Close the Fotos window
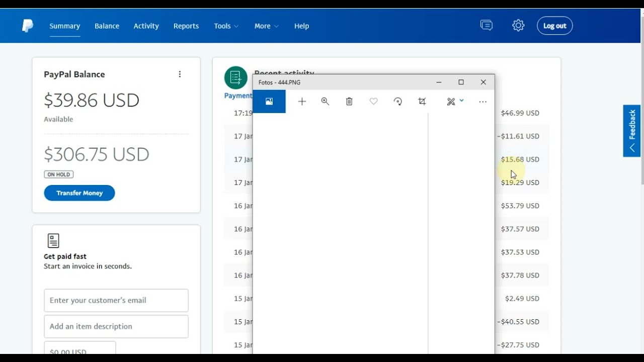Screen dimensions: 644x362 pyautogui.click(x=483, y=82)
